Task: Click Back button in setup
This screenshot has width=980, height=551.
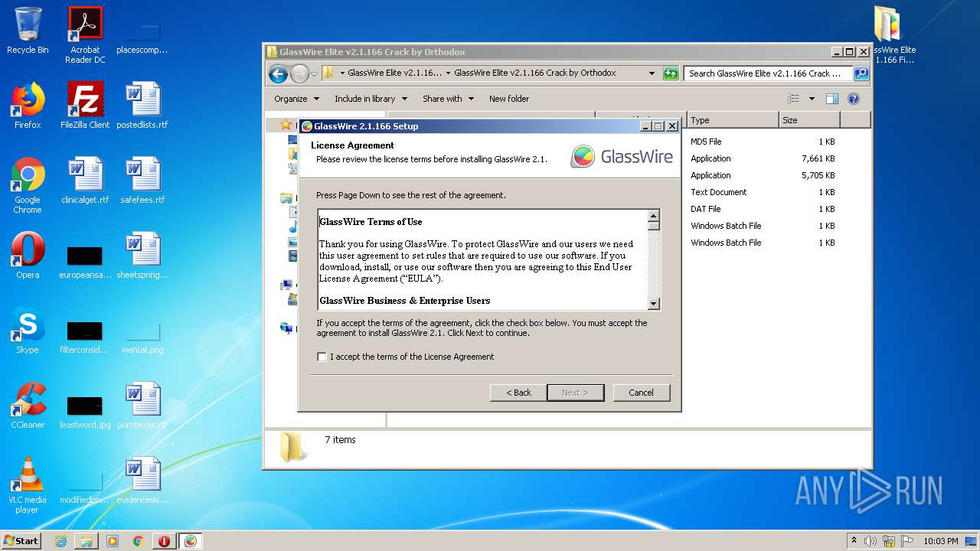Action: [x=518, y=393]
